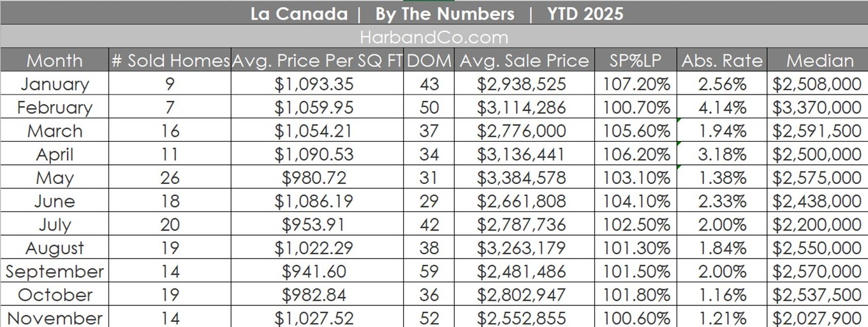Click May's sold homes count 26

(x=170, y=178)
